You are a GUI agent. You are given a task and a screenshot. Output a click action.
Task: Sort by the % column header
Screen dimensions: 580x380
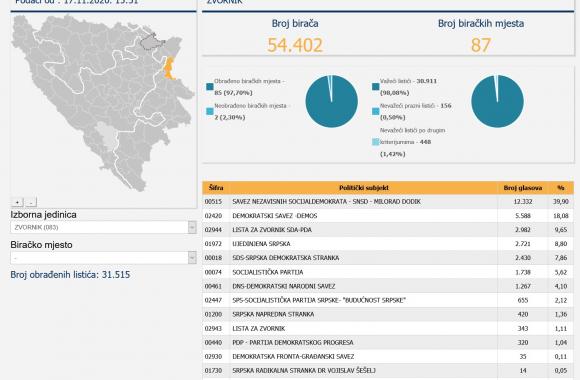click(x=561, y=188)
